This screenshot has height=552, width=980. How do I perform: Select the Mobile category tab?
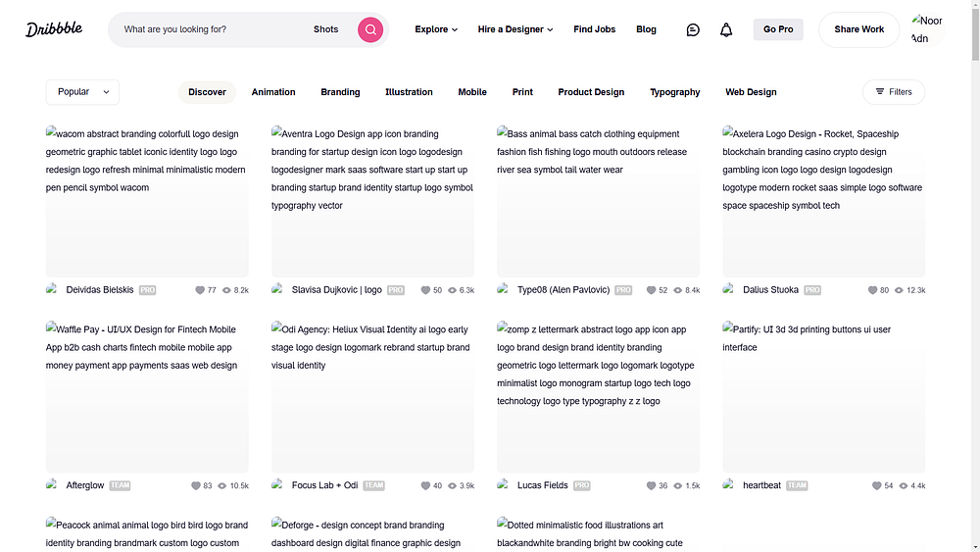pos(472,92)
